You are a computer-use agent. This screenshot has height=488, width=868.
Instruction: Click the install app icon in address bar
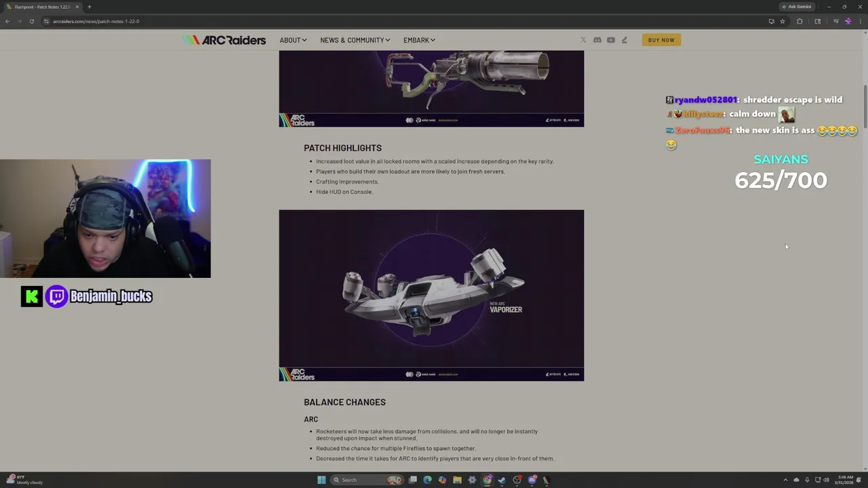[772, 21]
